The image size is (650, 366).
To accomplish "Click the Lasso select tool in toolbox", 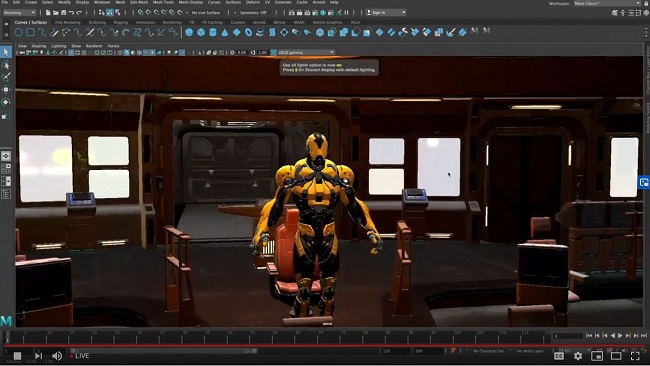I will 6,65.
